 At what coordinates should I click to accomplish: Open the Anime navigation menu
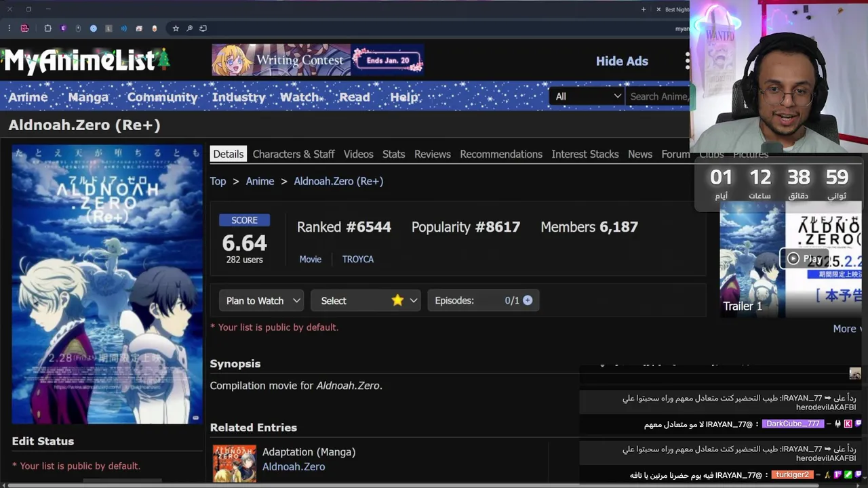tap(28, 97)
